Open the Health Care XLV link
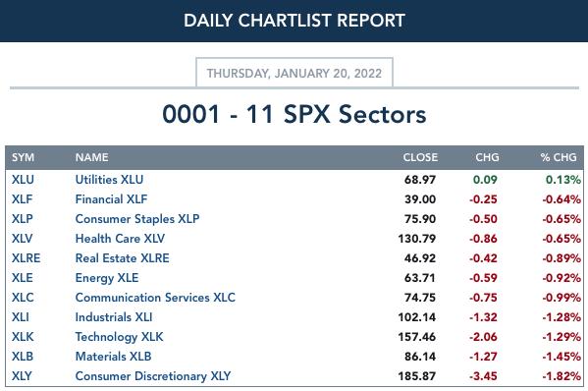 tap(120, 239)
